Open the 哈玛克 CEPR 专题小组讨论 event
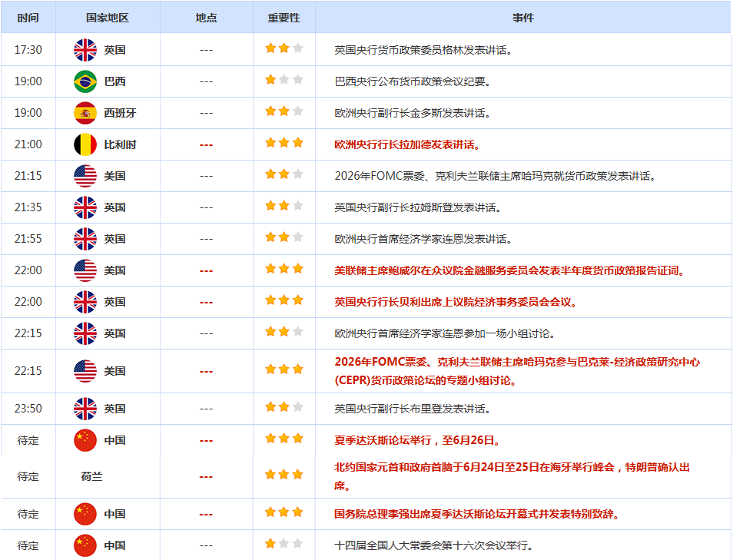 point(517,371)
